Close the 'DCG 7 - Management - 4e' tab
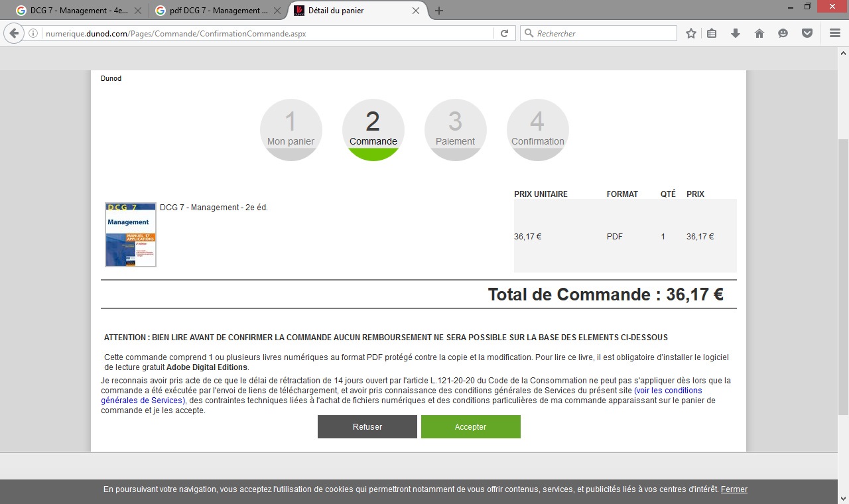The height and width of the screenshot is (504, 849). pos(137,11)
